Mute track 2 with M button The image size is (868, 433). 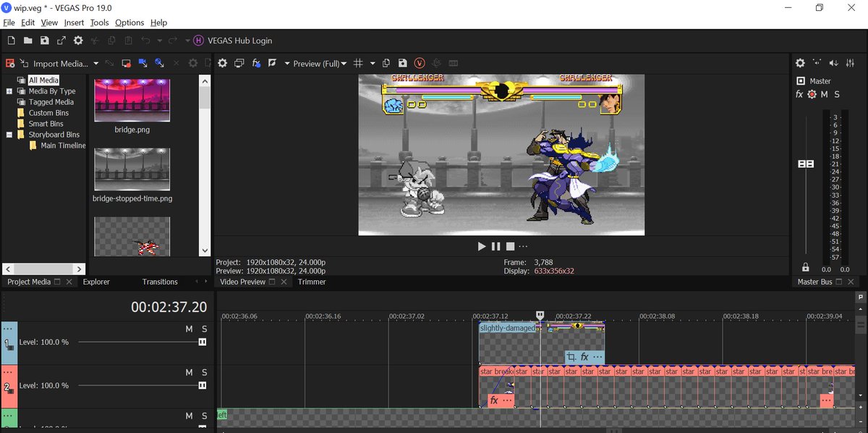189,373
